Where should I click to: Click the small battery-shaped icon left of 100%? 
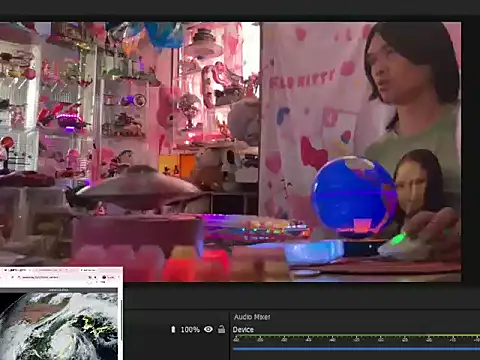click(x=173, y=329)
